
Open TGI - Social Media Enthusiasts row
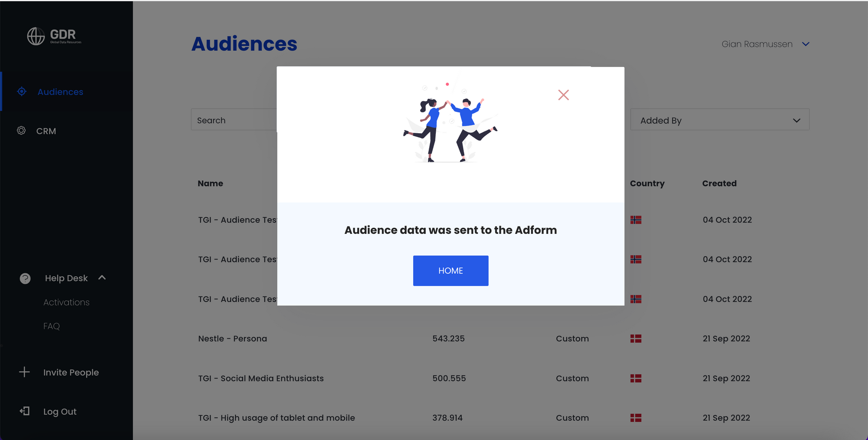(261, 378)
